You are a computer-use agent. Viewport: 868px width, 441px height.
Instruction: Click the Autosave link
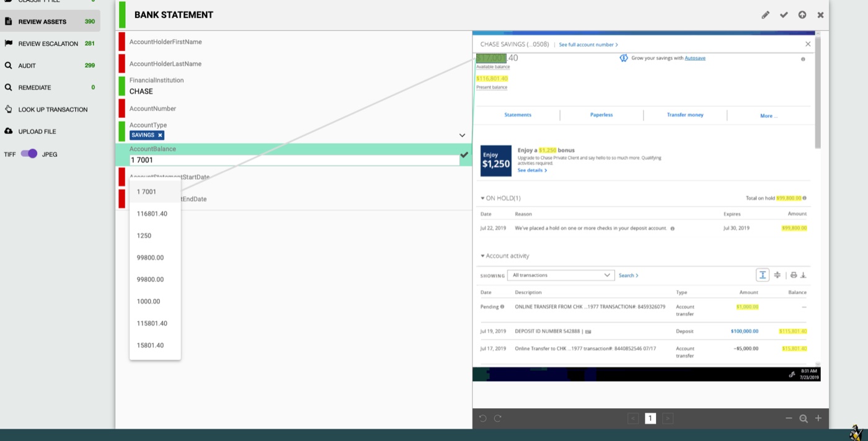point(695,58)
